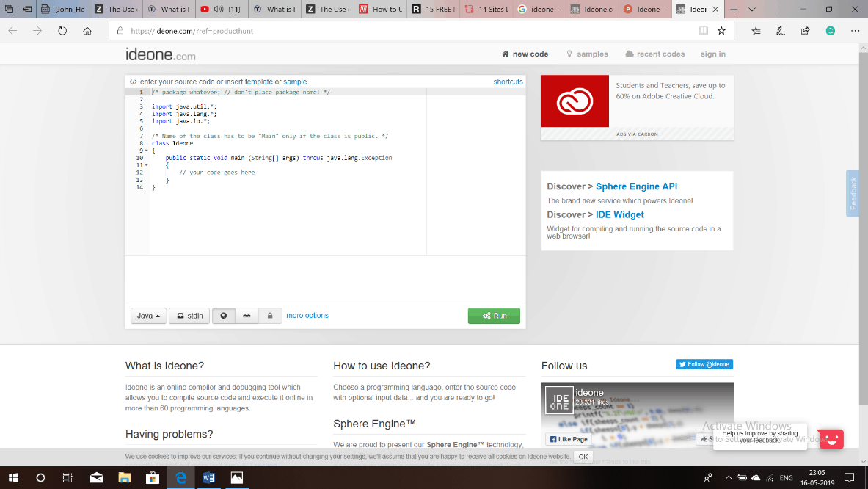The width and height of the screenshot is (868, 489).
Task: Click the browser forward arrow
Action: 37,31
